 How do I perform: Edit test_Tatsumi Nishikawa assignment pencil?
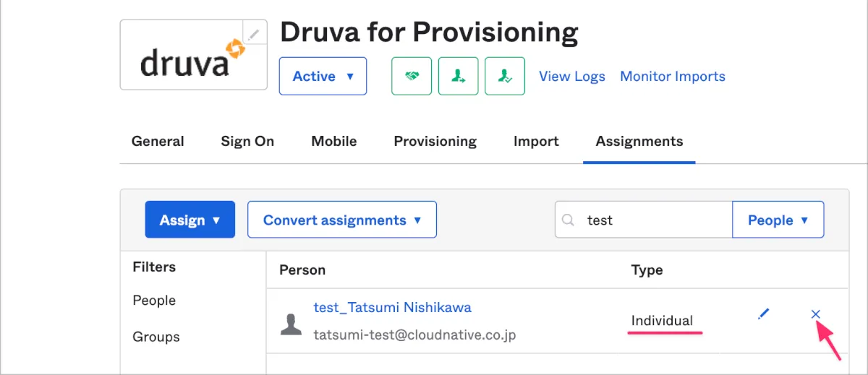tap(763, 314)
